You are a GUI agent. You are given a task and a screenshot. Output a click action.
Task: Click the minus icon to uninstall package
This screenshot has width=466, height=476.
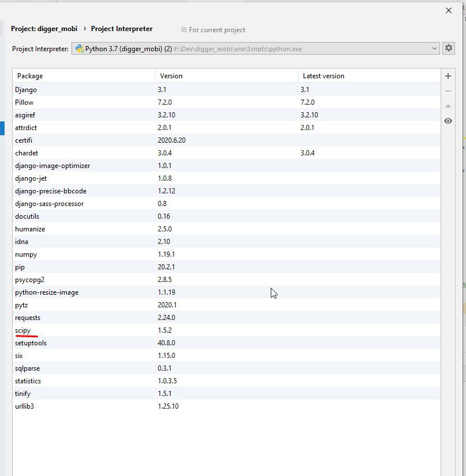tap(448, 91)
